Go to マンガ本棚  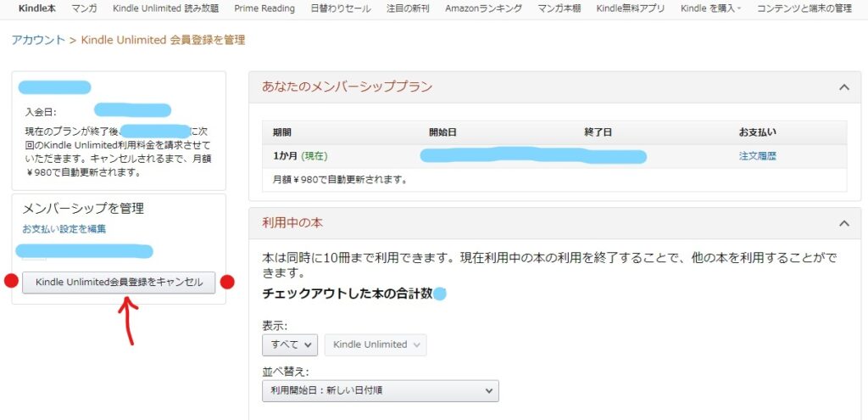[x=559, y=8]
